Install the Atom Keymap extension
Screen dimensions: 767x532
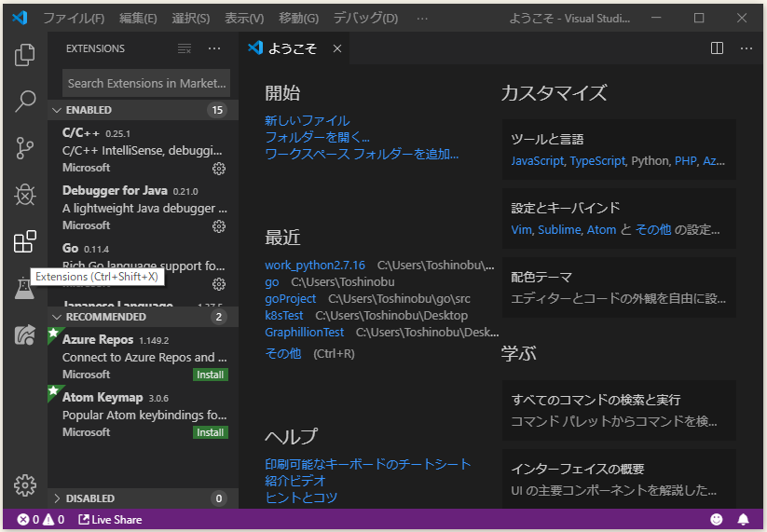click(211, 432)
